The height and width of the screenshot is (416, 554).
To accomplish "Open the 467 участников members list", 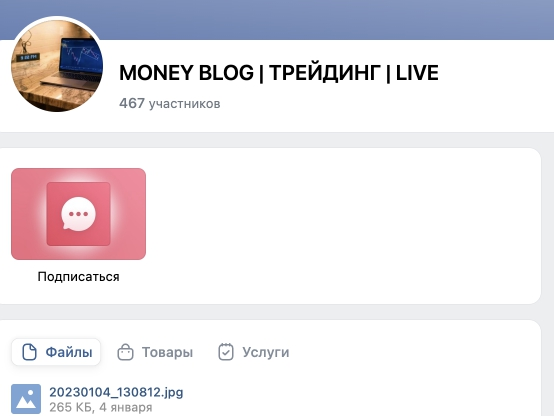I will [x=170, y=104].
